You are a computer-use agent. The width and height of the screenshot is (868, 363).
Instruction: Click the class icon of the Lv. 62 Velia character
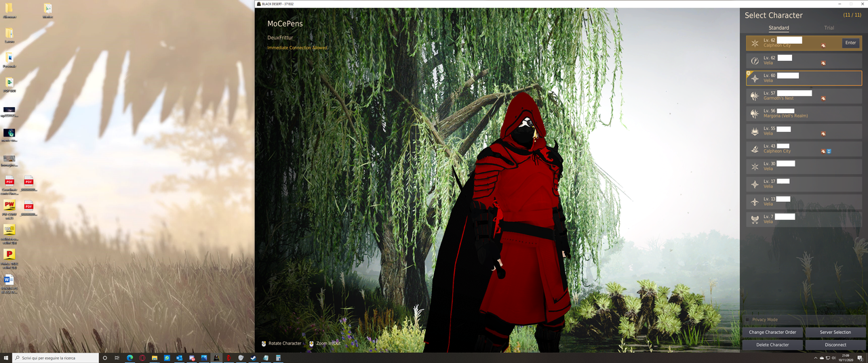coord(755,61)
